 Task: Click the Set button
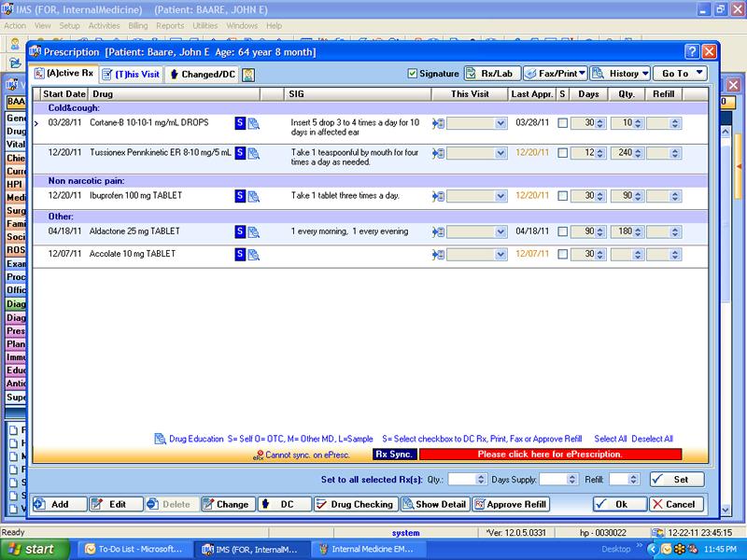[x=677, y=480]
